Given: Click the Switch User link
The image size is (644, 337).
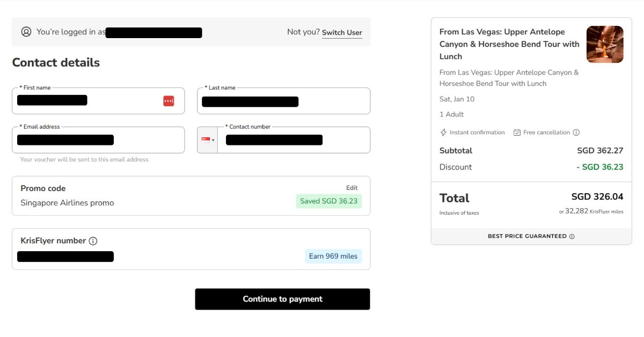Looking at the screenshot, I should (342, 33).
